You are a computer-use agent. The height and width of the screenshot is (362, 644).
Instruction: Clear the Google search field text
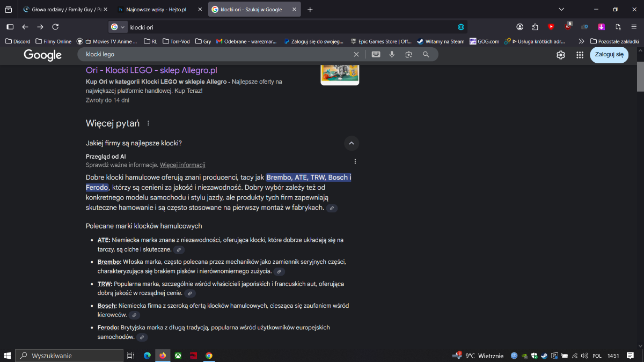[356, 54]
